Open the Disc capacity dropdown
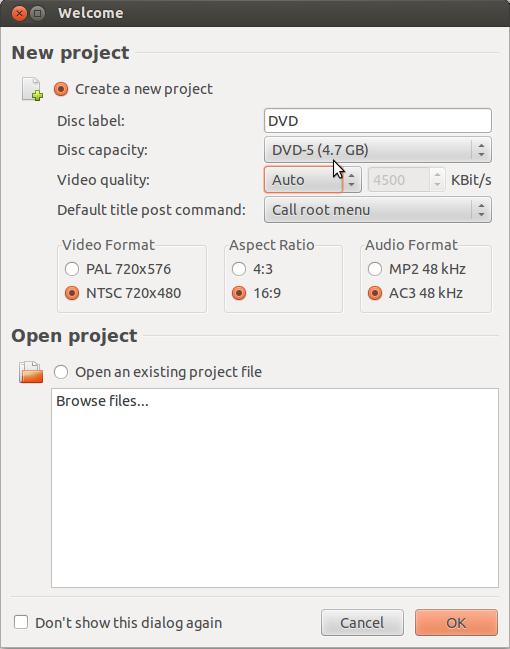The width and height of the screenshot is (510, 649). pyautogui.click(x=378, y=150)
